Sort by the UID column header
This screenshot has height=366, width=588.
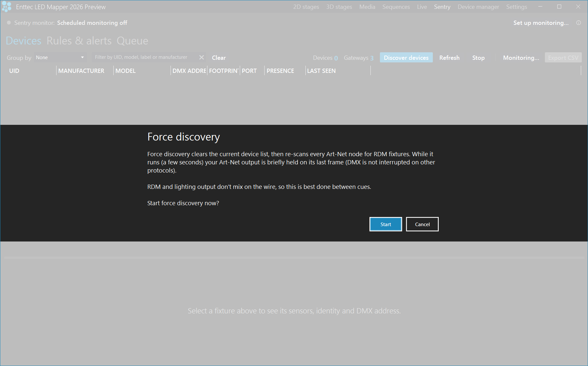tap(32, 71)
